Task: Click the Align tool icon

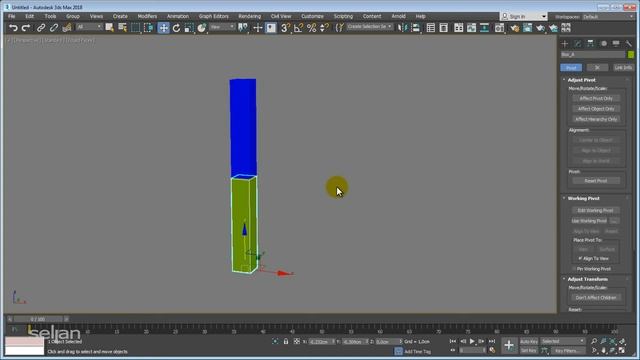Action: [416, 28]
